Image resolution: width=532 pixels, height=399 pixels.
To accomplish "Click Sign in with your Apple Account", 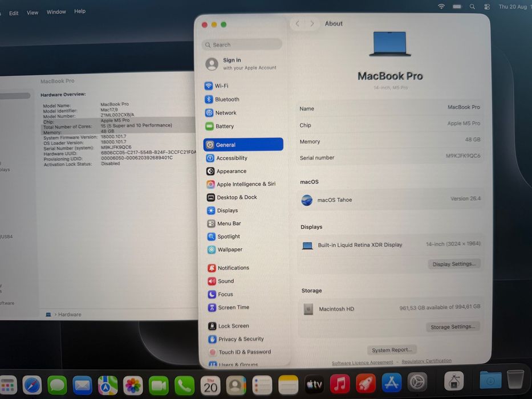I will [x=242, y=64].
